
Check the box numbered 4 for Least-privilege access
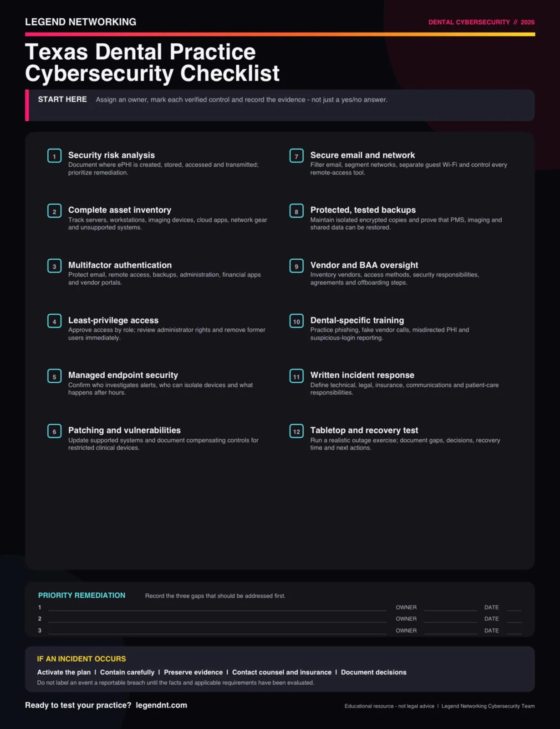pos(54,321)
